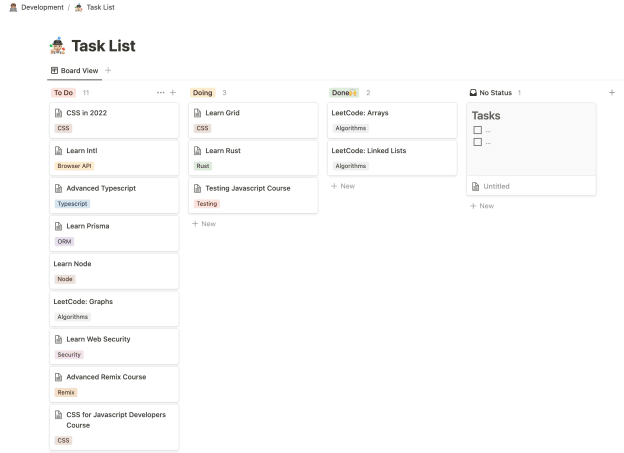Add a new view with the plus icon

pos(108,70)
